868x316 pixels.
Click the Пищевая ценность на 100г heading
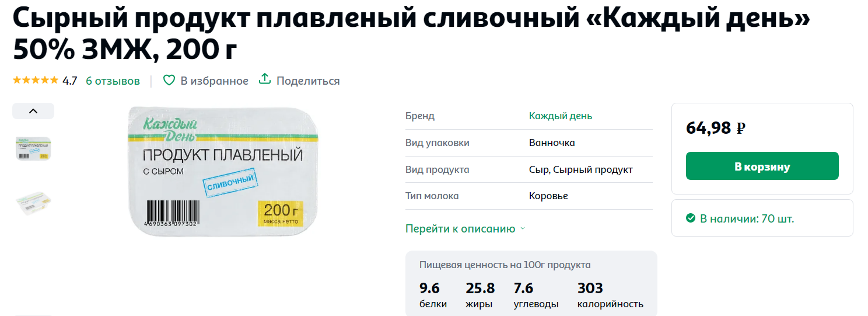point(505,265)
